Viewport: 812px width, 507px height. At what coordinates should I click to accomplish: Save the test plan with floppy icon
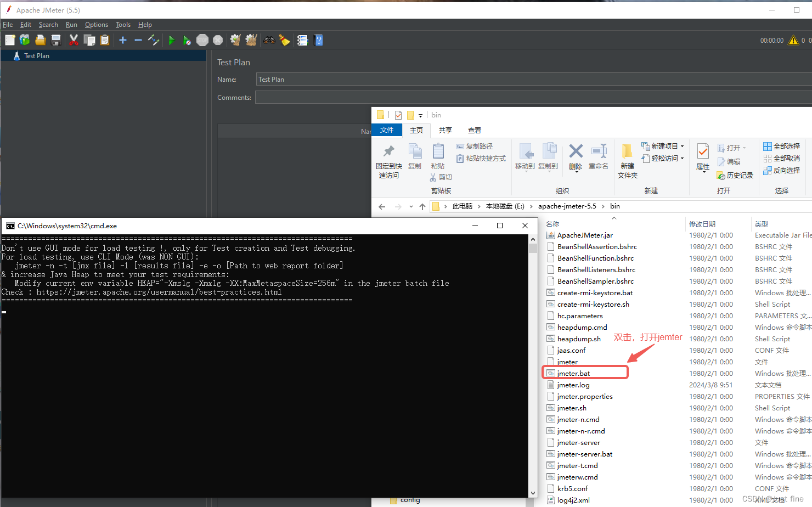[x=55, y=40]
